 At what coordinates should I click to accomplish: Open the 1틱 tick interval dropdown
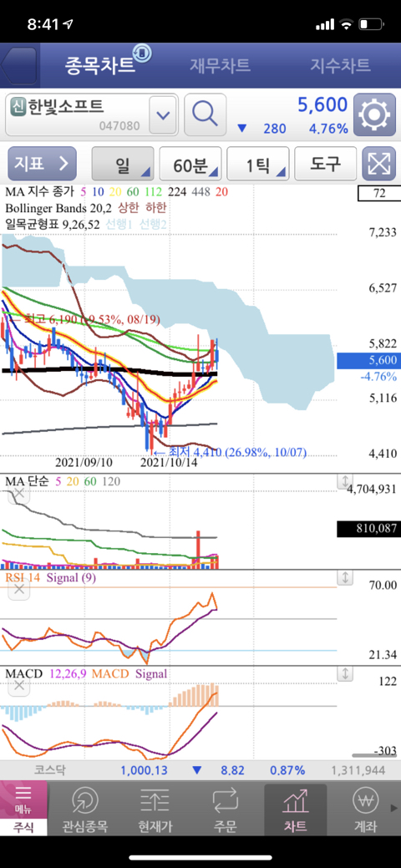pyautogui.click(x=258, y=164)
